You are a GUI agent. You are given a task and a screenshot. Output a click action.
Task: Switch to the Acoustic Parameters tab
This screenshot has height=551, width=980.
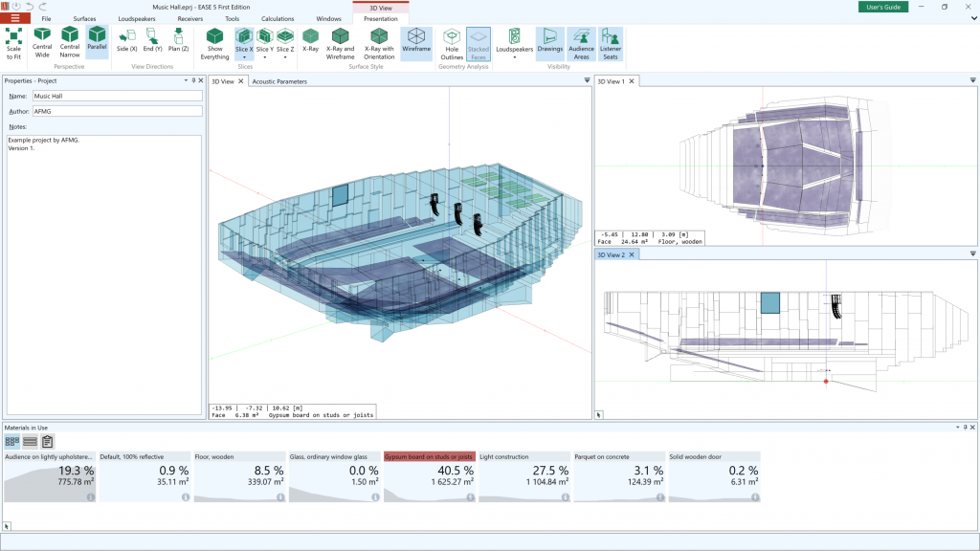pyautogui.click(x=279, y=81)
